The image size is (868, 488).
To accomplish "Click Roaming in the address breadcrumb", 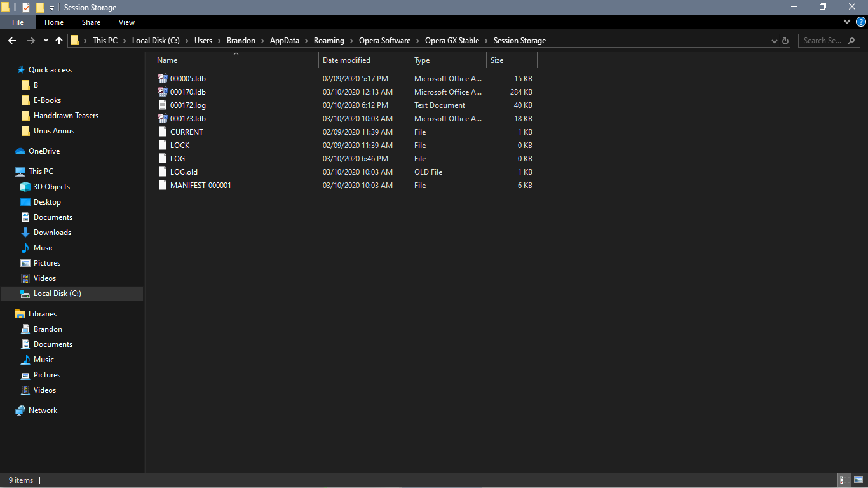I will [x=329, y=41].
